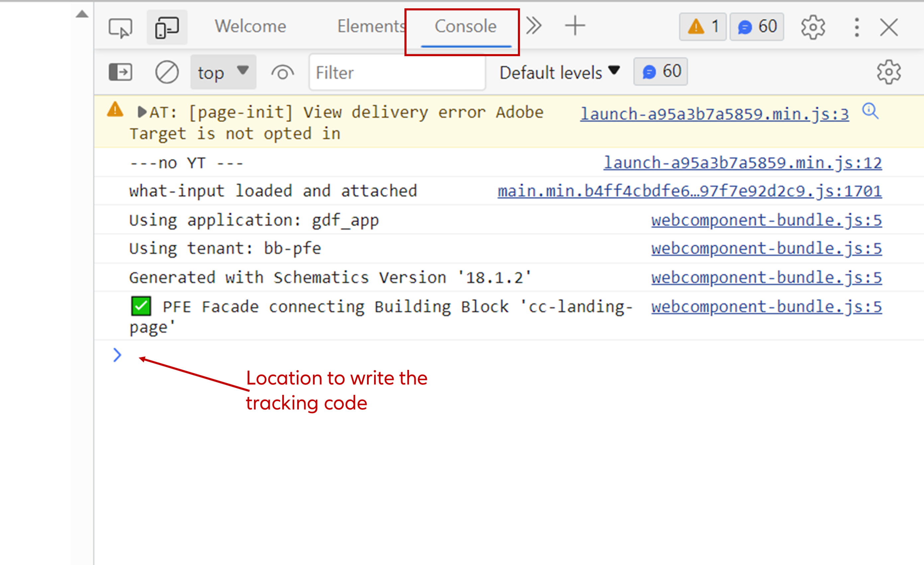Focus the Filter input field
This screenshot has height=565, width=924.
pyautogui.click(x=397, y=72)
